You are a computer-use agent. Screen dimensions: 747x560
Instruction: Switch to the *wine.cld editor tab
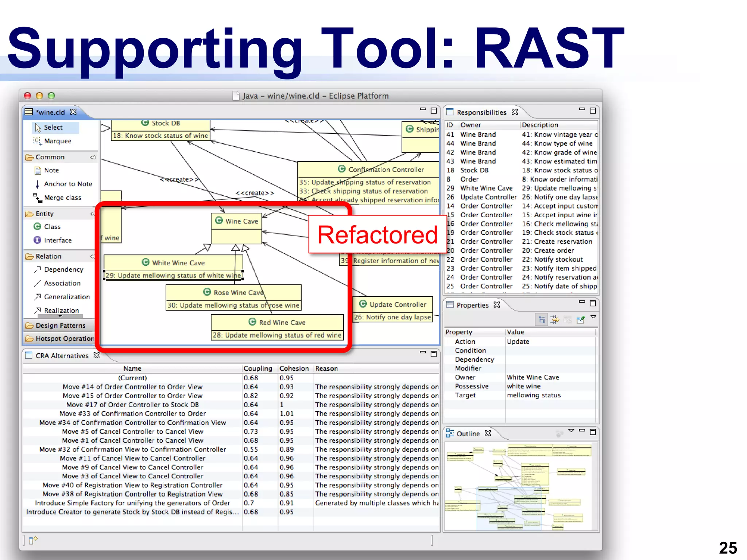(x=50, y=112)
